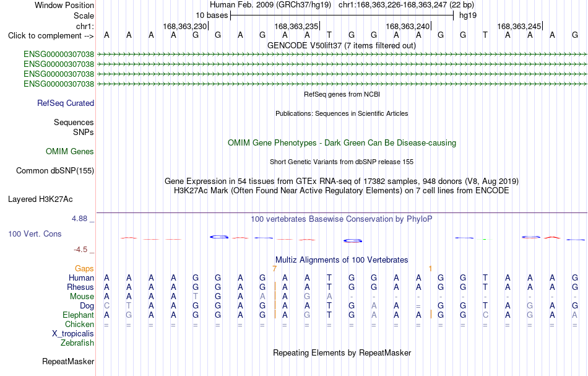This screenshot has width=588, height=376.
Task: Click the 4.88 PhyloP upper scale value
Action: (x=79, y=219)
